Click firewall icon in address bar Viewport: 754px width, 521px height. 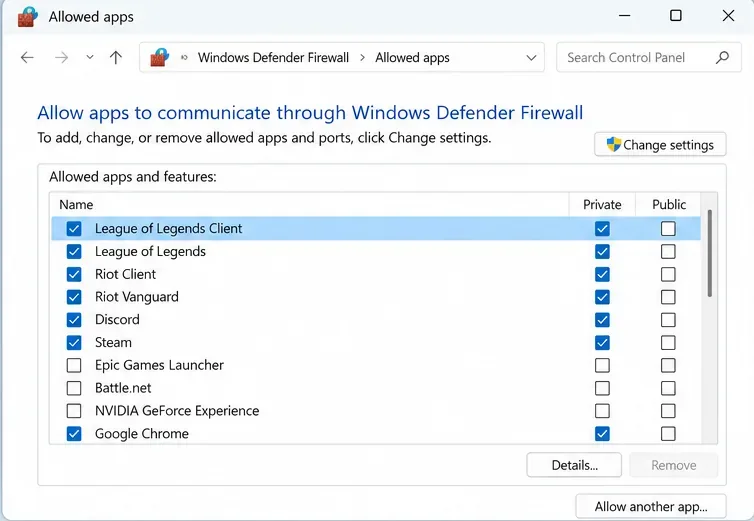[160, 57]
